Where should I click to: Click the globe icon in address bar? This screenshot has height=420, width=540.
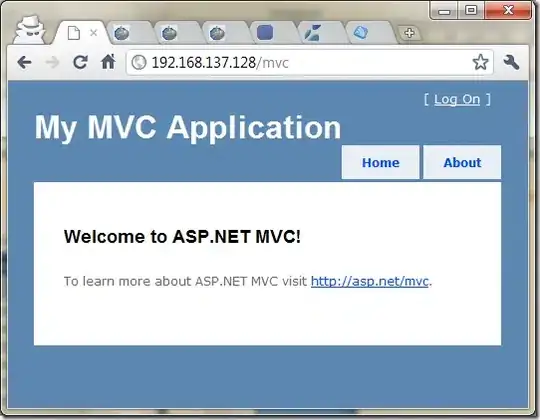tap(139, 63)
